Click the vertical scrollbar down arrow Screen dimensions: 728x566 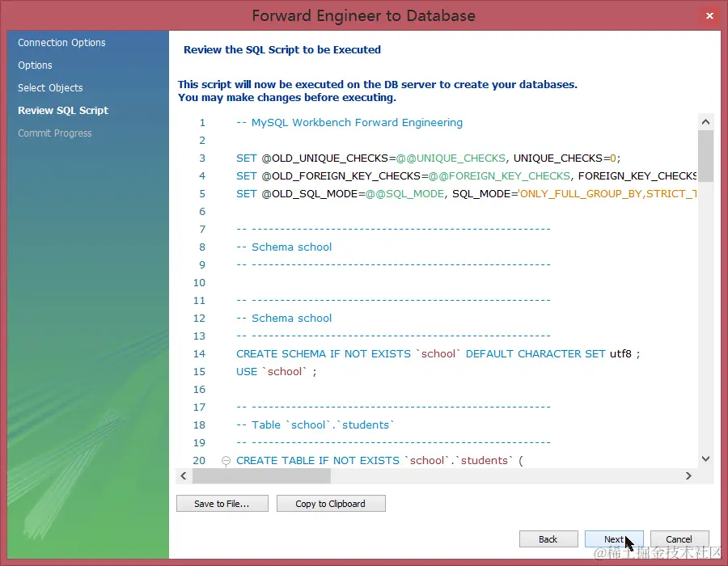tap(705, 458)
